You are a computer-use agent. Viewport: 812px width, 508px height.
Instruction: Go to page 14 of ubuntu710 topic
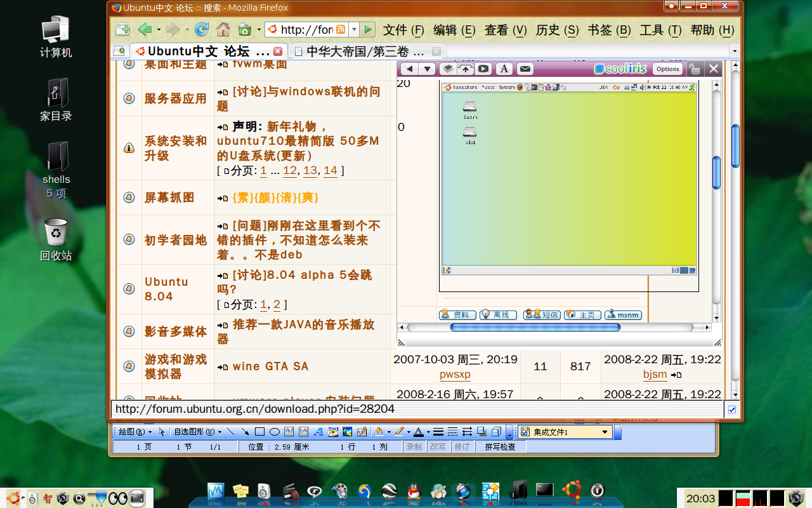point(331,170)
